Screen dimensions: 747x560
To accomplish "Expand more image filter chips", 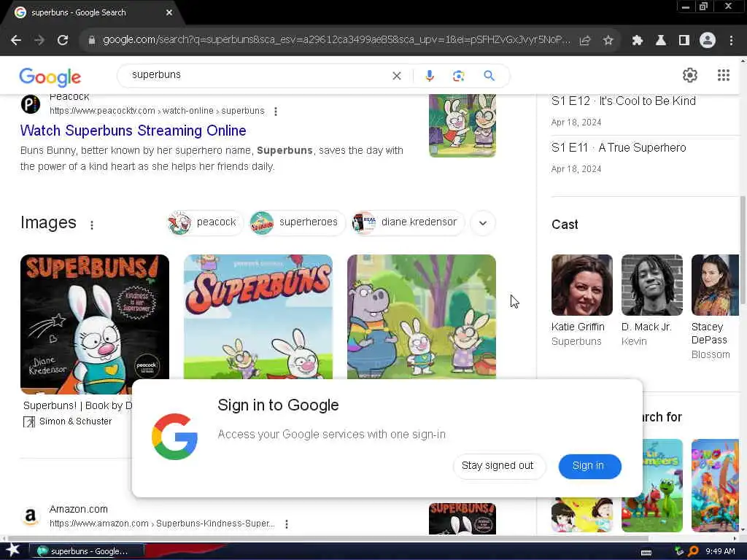I will (483, 223).
